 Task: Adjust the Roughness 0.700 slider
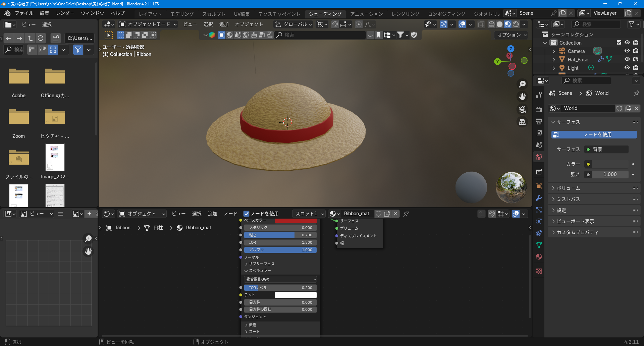point(280,235)
